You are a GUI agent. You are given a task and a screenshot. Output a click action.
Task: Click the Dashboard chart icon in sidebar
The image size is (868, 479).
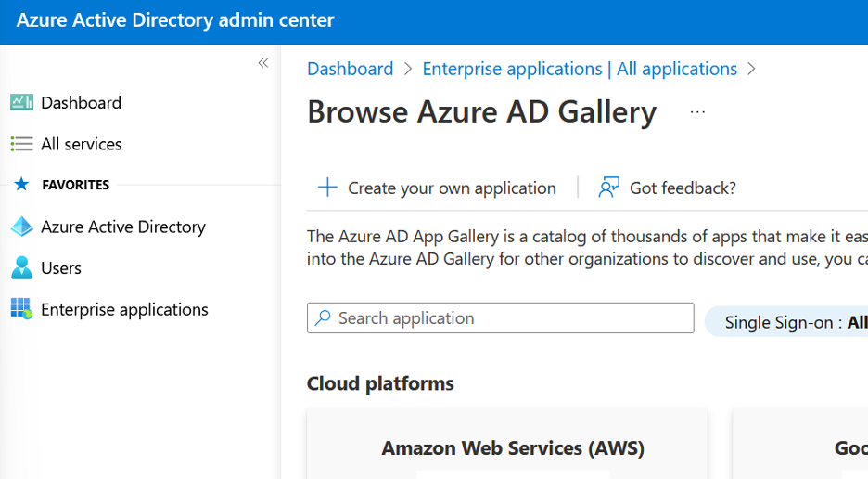point(21,103)
